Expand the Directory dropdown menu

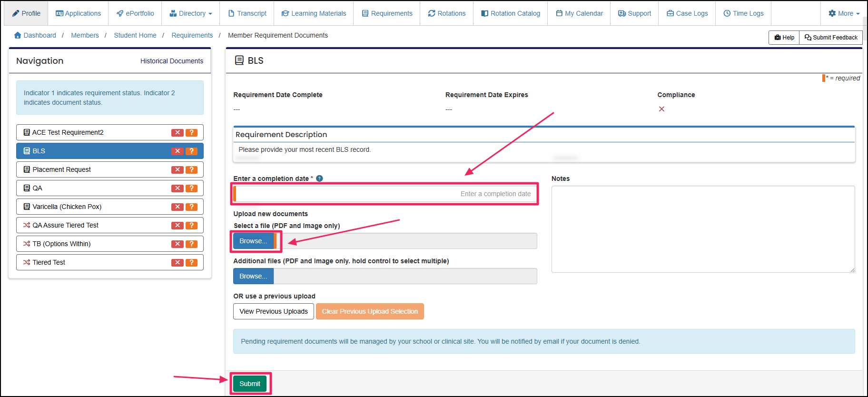tap(191, 13)
